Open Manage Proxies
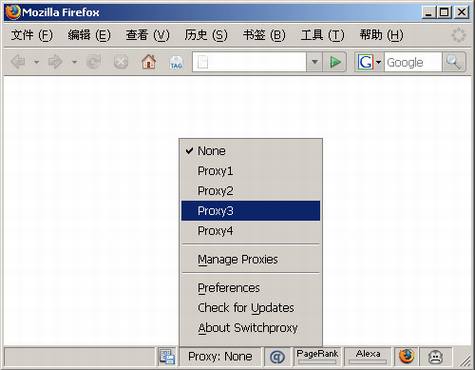This screenshot has height=370, width=475. coord(251,259)
